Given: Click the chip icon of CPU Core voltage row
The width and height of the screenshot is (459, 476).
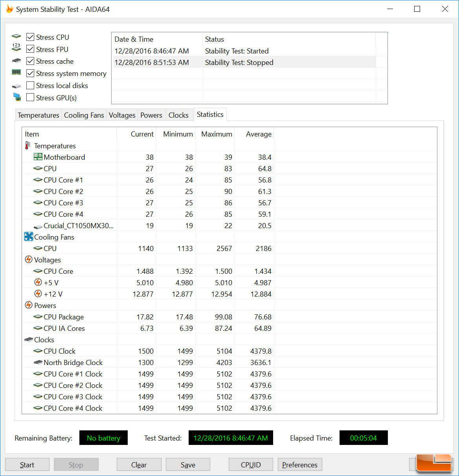Looking at the screenshot, I should (38, 271).
